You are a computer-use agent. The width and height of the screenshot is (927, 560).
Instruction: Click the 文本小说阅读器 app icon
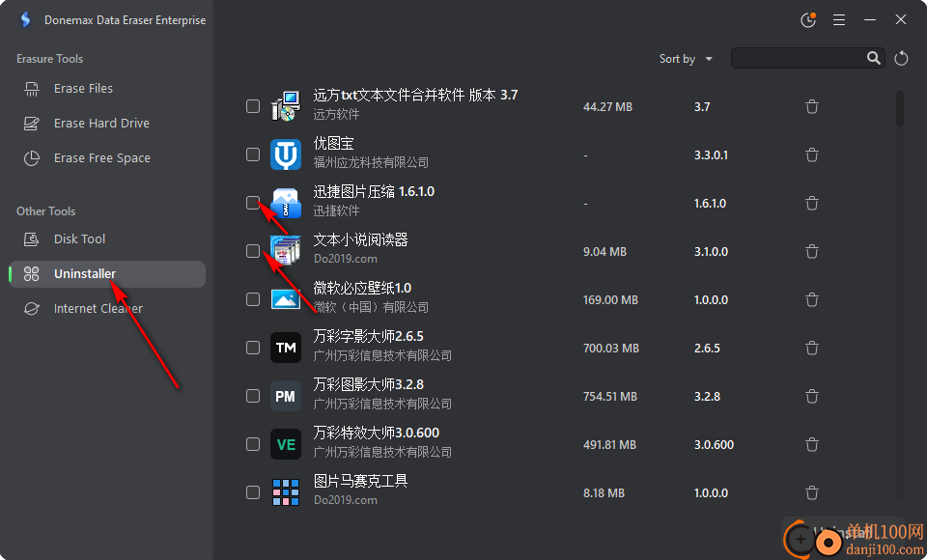click(286, 251)
